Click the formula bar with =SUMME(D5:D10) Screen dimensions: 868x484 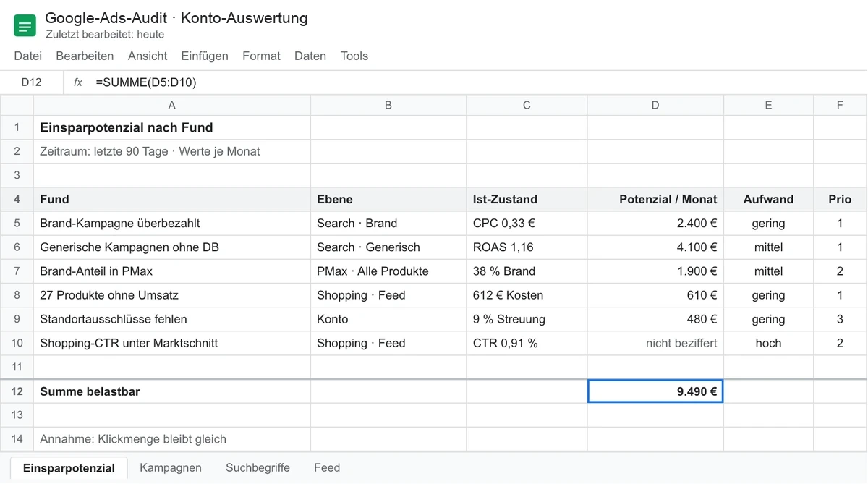point(477,82)
